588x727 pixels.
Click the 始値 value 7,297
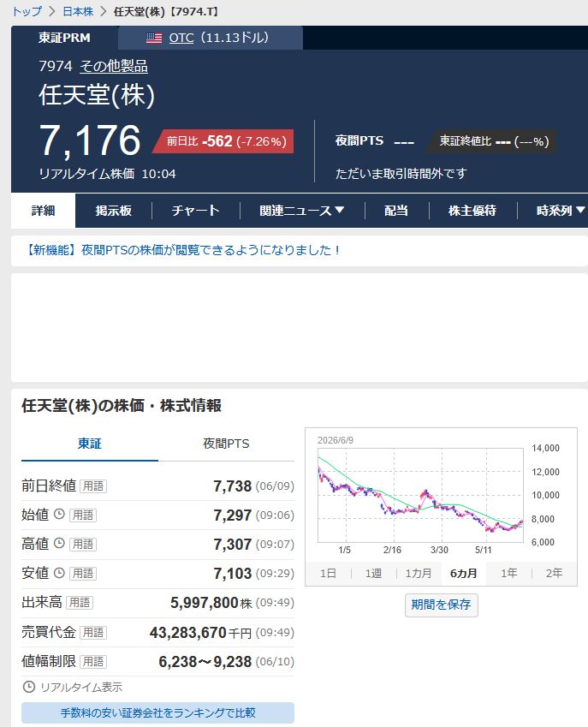tap(232, 515)
